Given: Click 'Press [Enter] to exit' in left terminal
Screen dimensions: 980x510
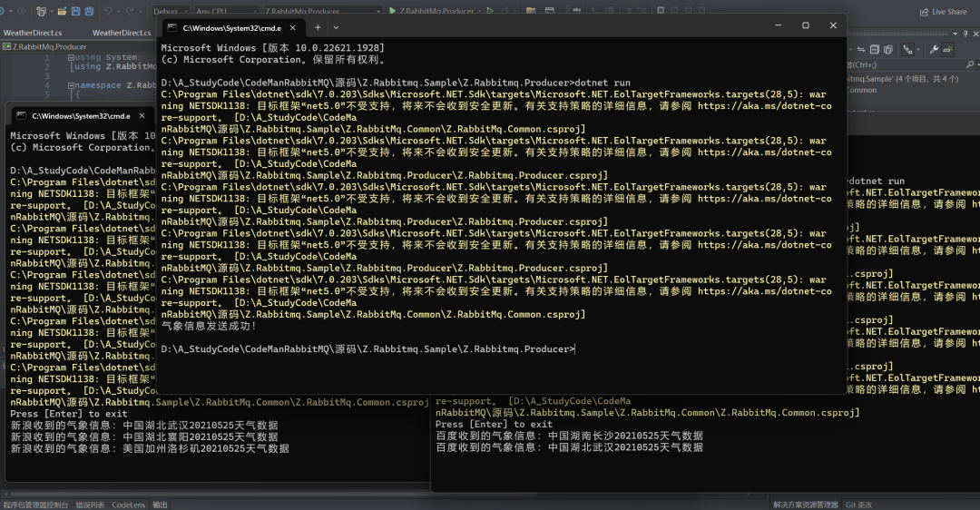Looking at the screenshot, I should 69,414.
